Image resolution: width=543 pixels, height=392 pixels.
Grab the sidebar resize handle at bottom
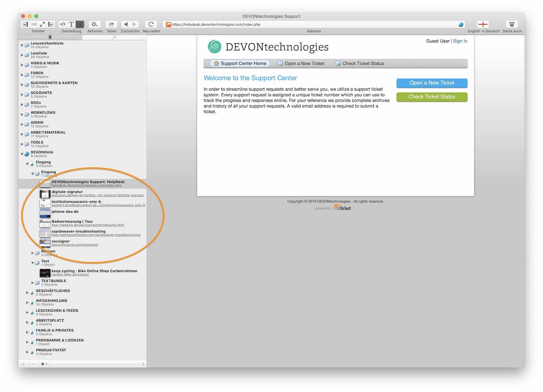pyautogui.click(x=143, y=364)
